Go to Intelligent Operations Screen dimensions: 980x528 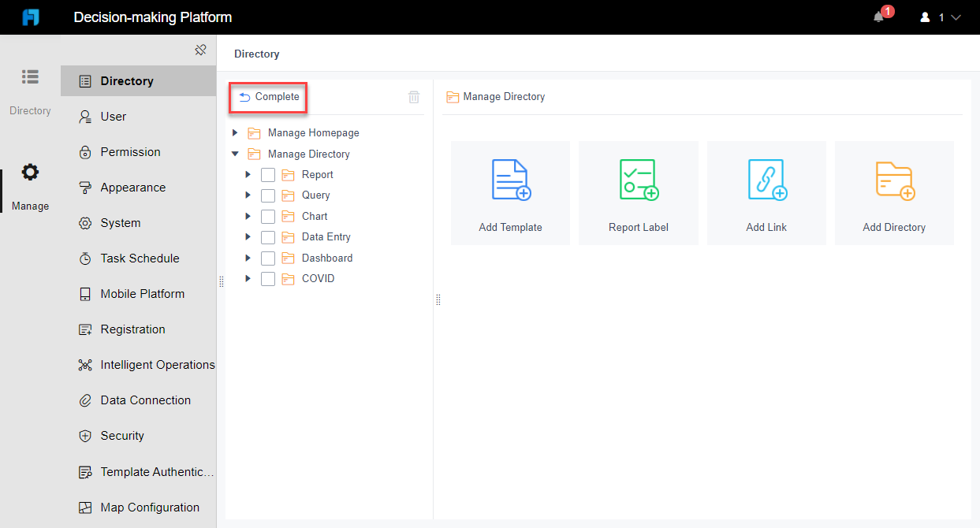click(138, 365)
